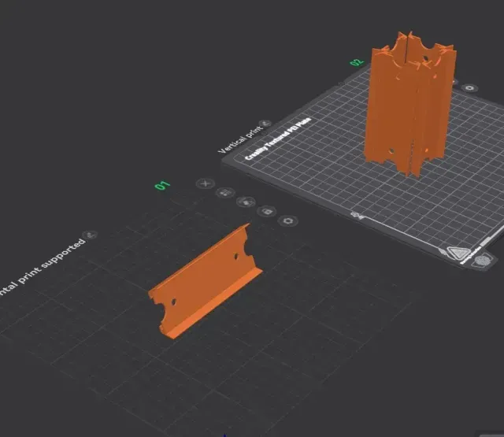Edit plate name beside 'print supported'
Image resolution: width=504 pixels, height=437 pixels.
click(x=91, y=235)
